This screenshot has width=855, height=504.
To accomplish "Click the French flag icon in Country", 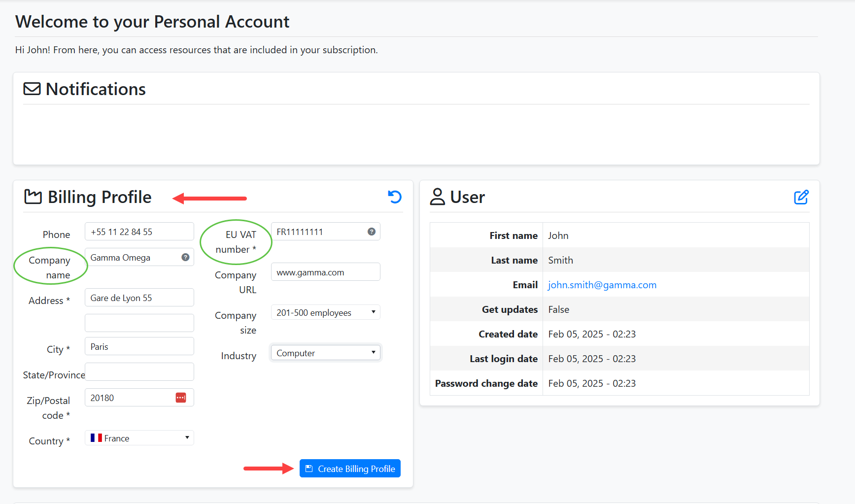I will (97, 438).
